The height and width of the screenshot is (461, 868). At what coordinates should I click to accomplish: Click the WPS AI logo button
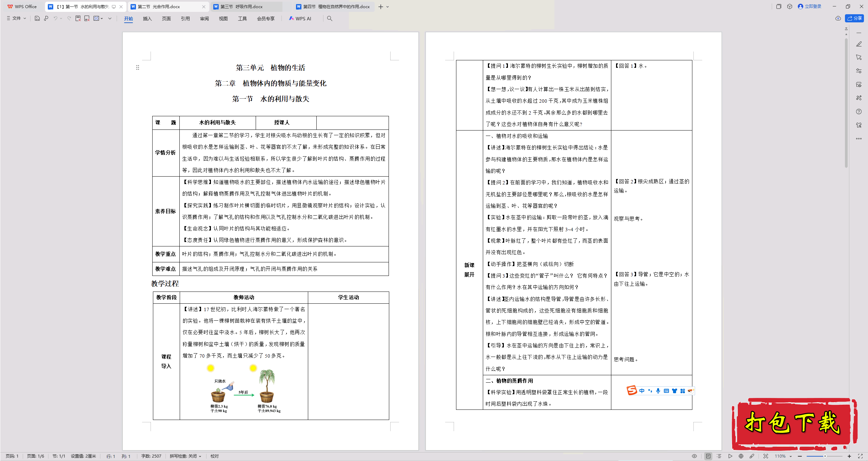(x=300, y=18)
